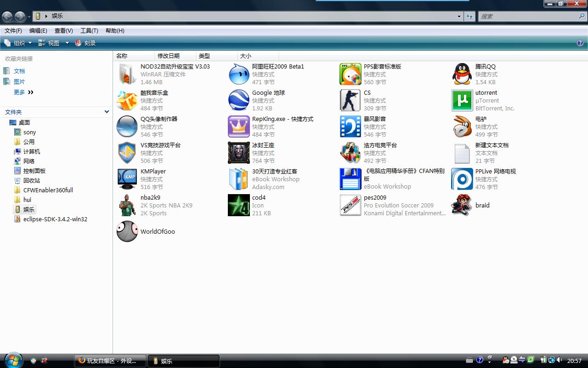Open the Windows Start orb

13,360
